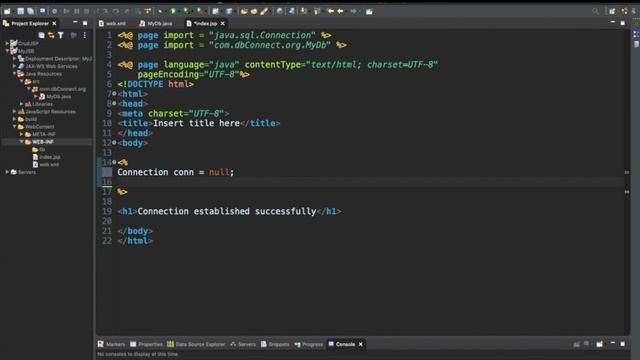Viewport: 640px width, 360px height.
Task: Collapse the head fold marker on line 8
Action: (x=114, y=104)
